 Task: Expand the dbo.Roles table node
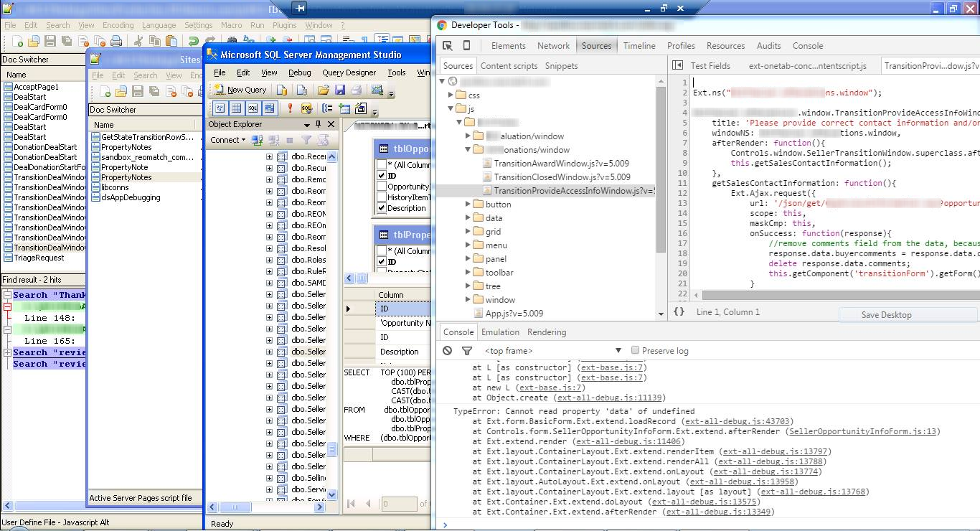click(x=270, y=260)
